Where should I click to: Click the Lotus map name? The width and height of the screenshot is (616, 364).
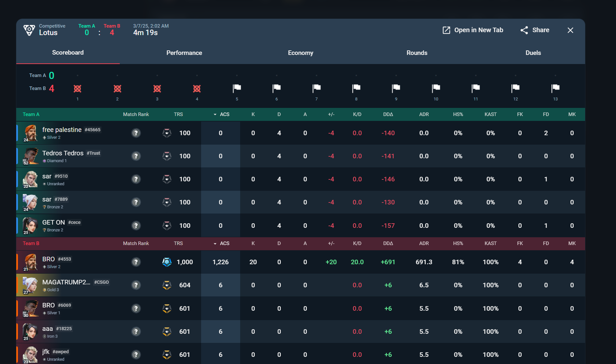48,33
